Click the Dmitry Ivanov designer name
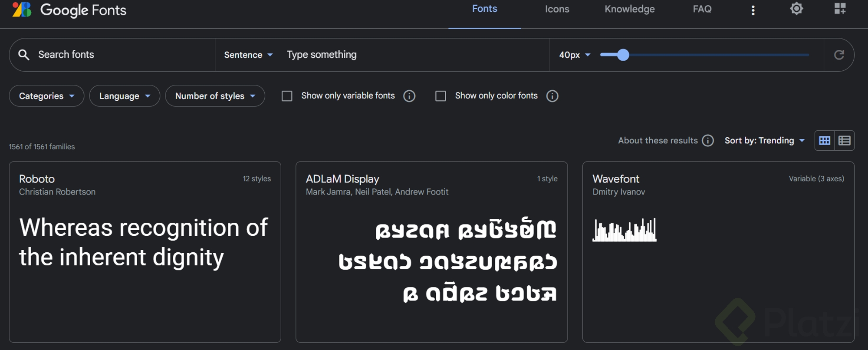Screen dimensions: 868x350 (618, 192)
